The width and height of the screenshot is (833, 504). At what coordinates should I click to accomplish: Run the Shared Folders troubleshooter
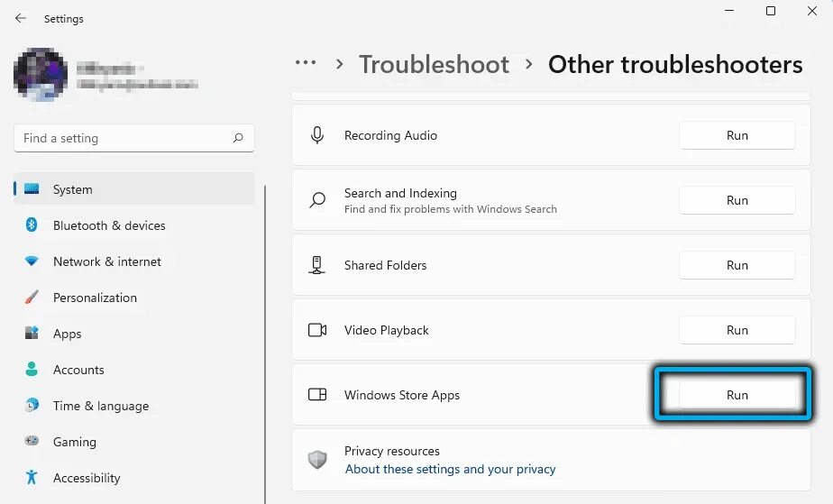737,265
